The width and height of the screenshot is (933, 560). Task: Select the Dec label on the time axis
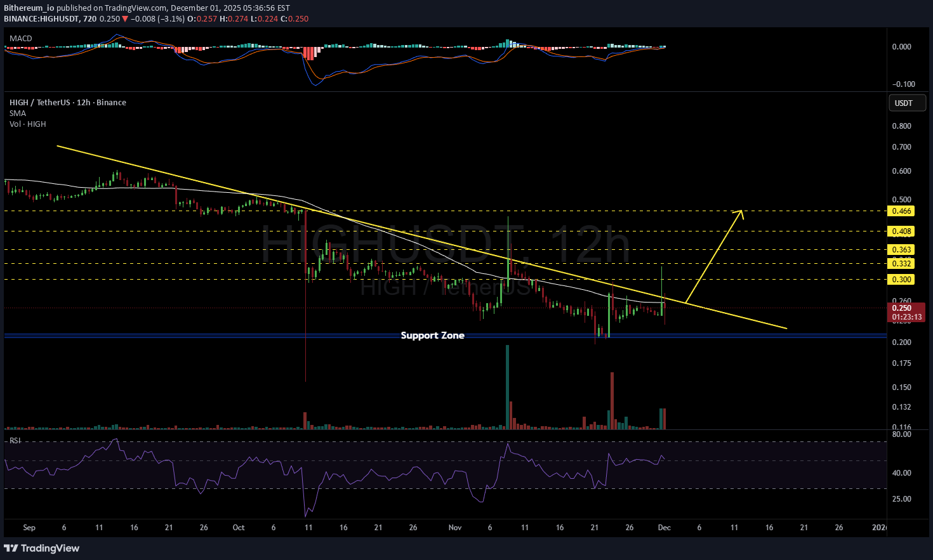[x=664, y=527]
